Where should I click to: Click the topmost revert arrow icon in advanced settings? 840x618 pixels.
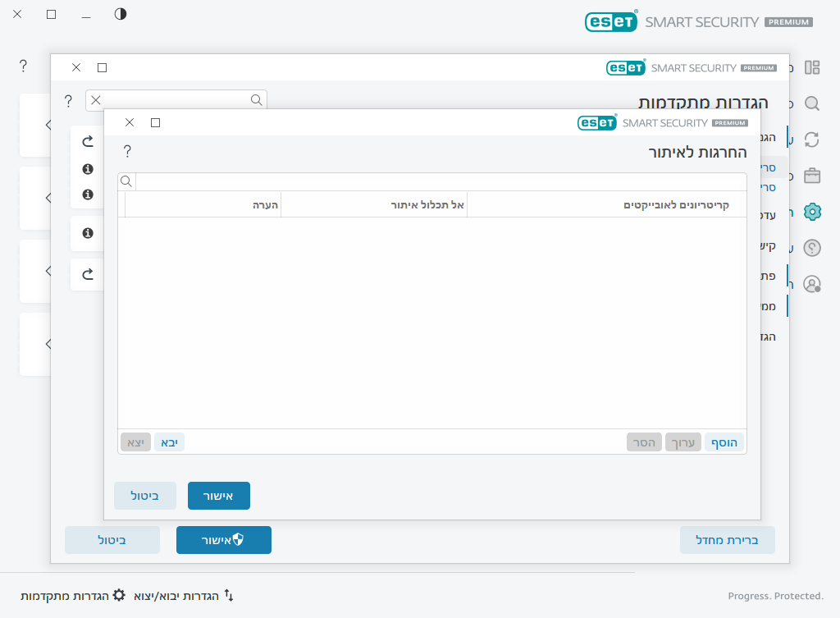pyautogui.click(x=88, y=142)
